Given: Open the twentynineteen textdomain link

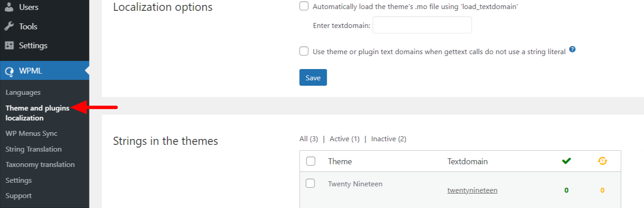Looking at the screenshot, I should 472,190.
